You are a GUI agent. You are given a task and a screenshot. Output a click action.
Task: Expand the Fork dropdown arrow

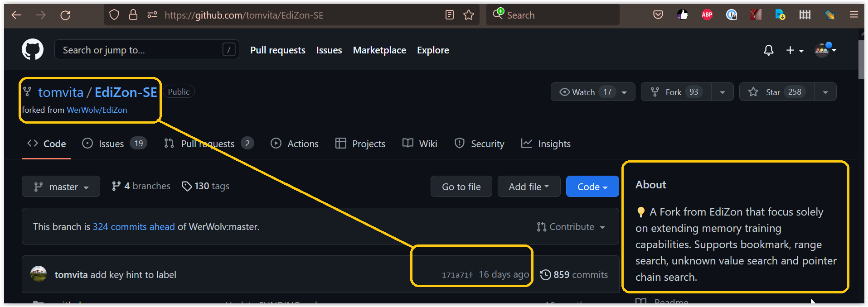pos(723,92)
